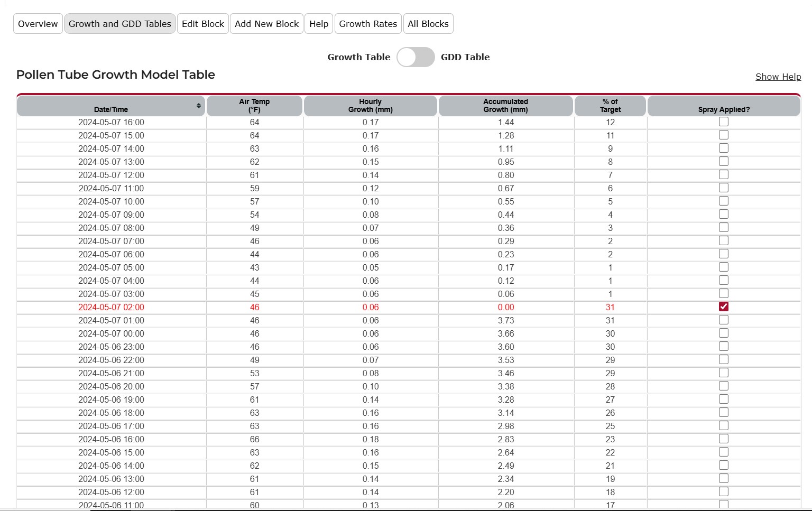Click the Spray Applied? column header
812x511 pixels.
tap(724, 109)
